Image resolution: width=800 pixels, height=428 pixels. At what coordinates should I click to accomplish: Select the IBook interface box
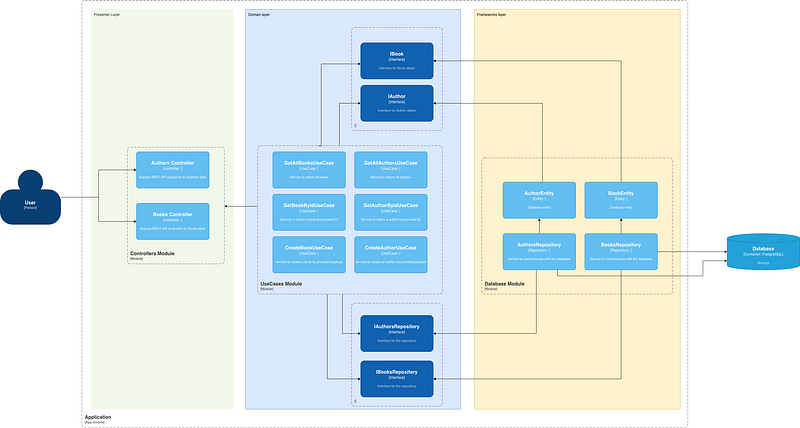397,61
